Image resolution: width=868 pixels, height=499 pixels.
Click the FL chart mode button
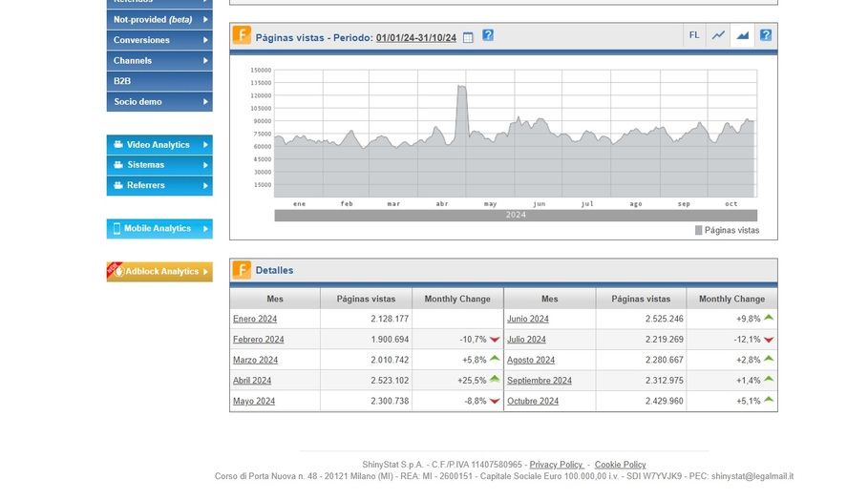point(694,35)
